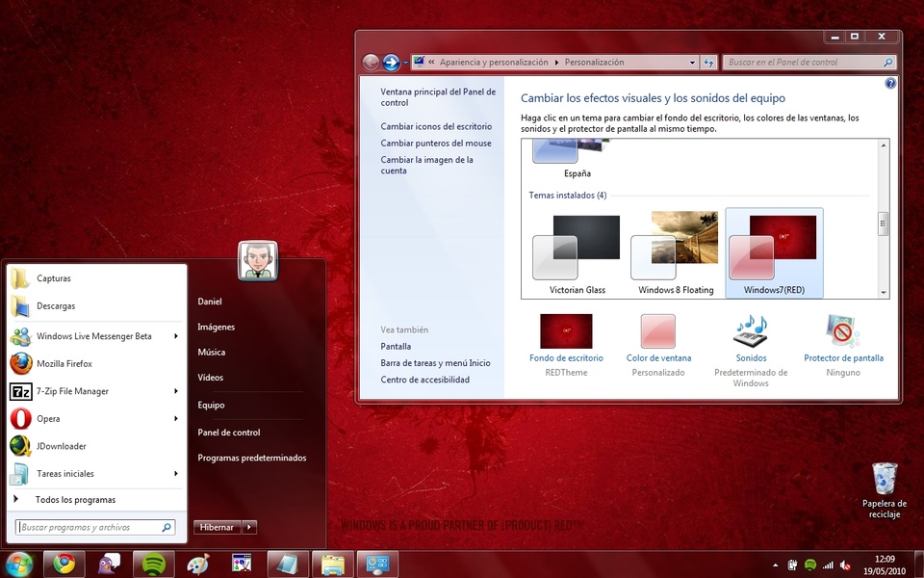Open Google Chrome from the taskbar
The height and width of the screenshot is (578, 924).
(64, 564)
